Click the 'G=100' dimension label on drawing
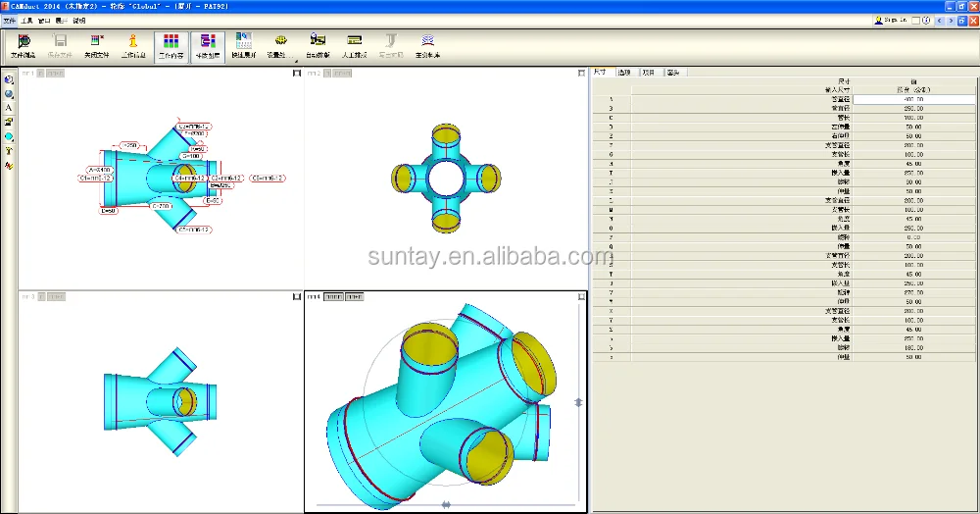This screenshot has height=514, width=980. 191,156
